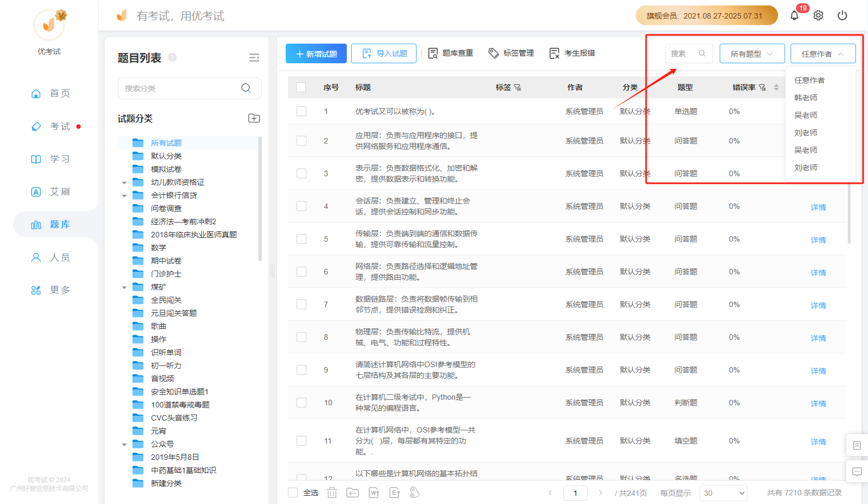Toggle the bottom 全选 checkbox

pyautogui.click(x=293, y=493)
